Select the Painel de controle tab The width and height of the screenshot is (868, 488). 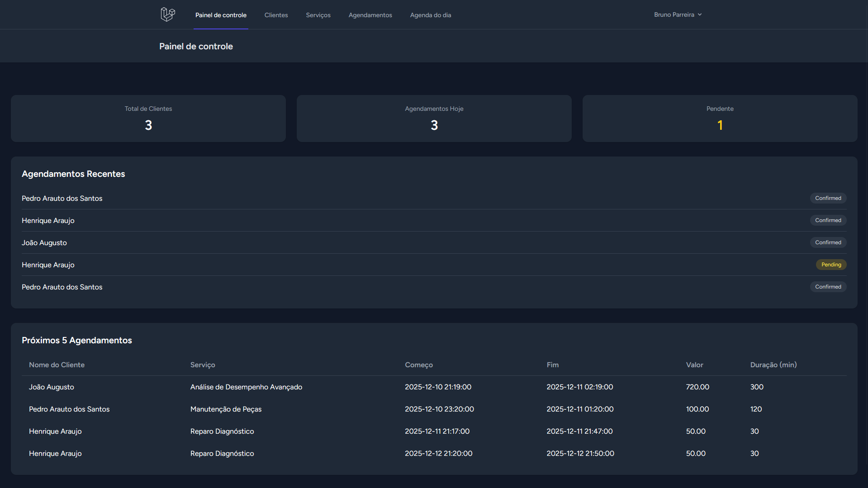coord(221,14)
